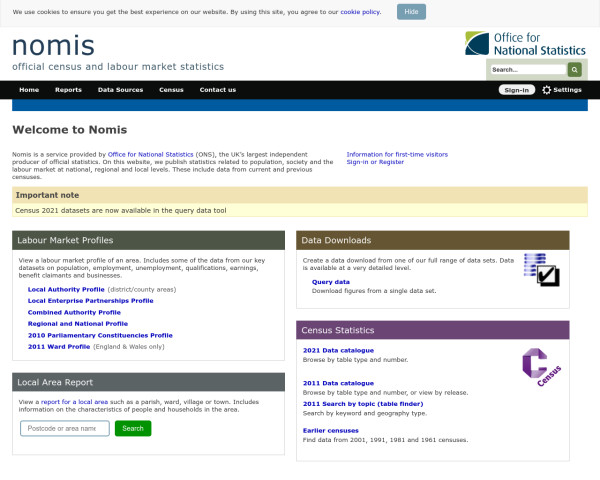Open the Sign-in or Register link
Image resolution: width=600 pixels, height=480 pixels.
tap(375, 162)
